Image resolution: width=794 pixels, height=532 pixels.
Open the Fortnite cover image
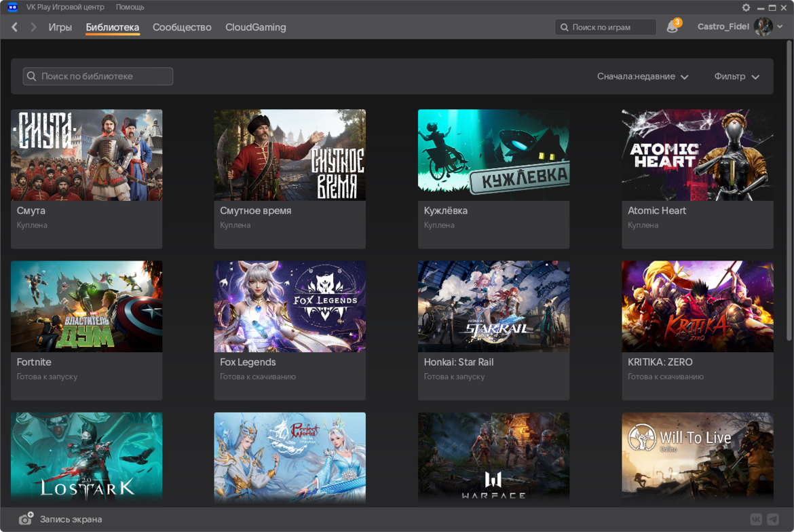(87, 306)
